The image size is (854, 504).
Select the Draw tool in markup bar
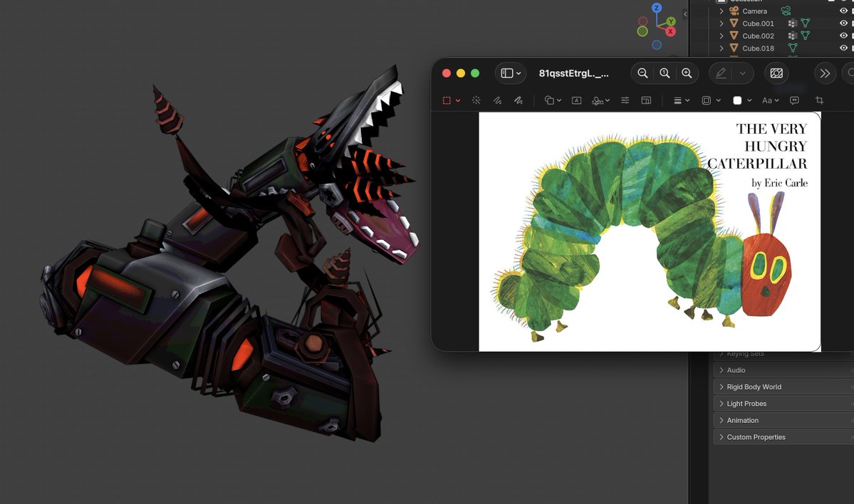pos(518,100)
